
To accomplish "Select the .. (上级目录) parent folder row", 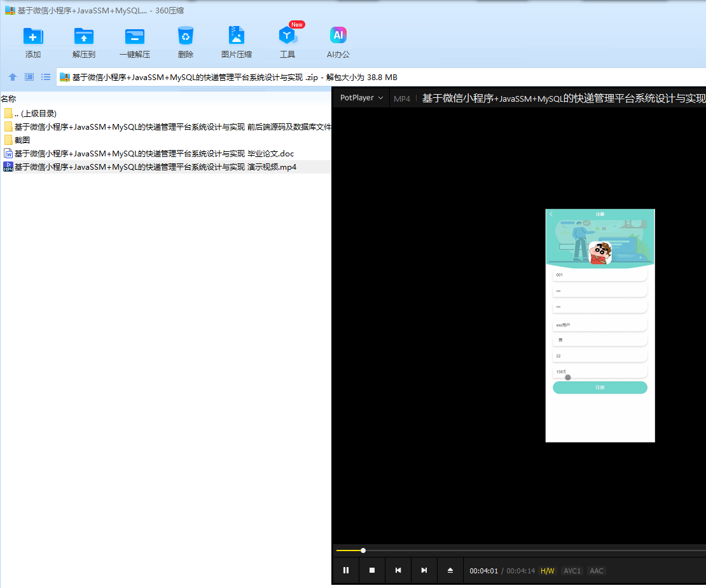I will (165, 113).
